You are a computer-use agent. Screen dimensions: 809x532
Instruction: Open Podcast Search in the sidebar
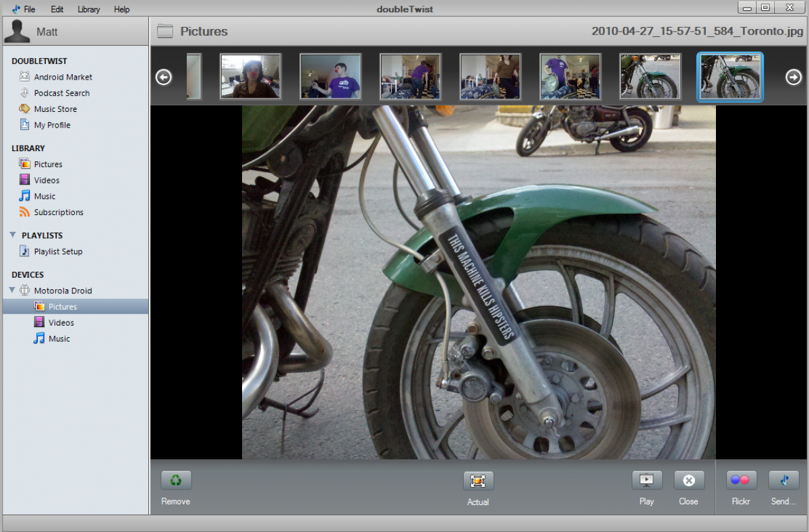61,93
